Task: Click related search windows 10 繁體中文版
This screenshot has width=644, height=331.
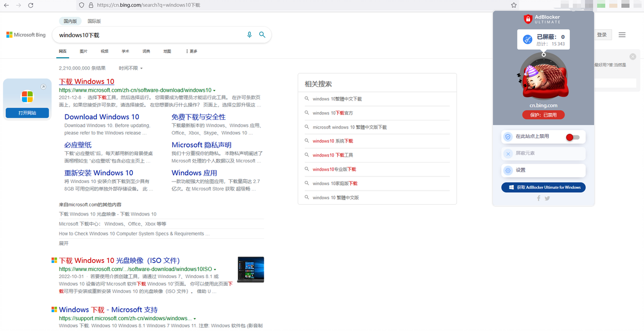Action: tap(336, 198)
